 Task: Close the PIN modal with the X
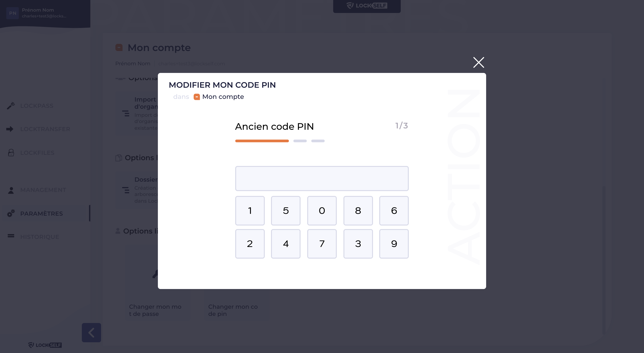[479, 63]
